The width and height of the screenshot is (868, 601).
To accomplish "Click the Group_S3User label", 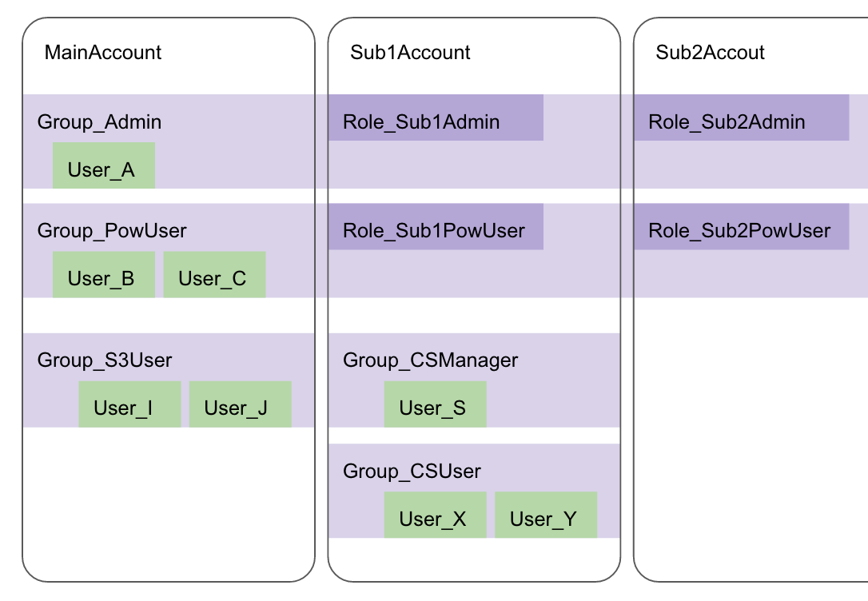I will (x=105, y=360).
